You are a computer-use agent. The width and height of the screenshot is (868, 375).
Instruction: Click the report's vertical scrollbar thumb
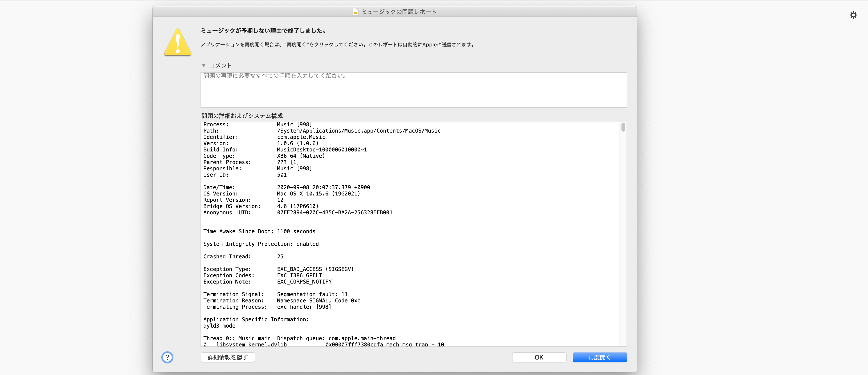623,127
